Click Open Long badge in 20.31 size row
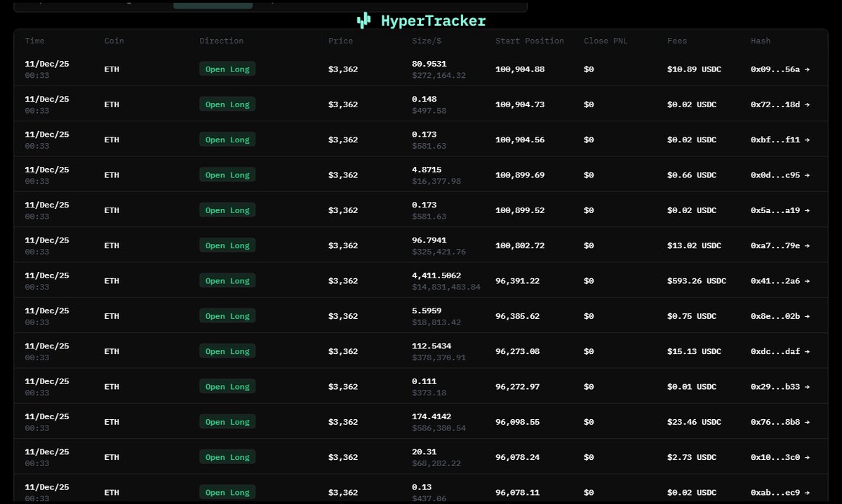Image resolution: width=842 pixels, height=504 pixels. (227, 456)
